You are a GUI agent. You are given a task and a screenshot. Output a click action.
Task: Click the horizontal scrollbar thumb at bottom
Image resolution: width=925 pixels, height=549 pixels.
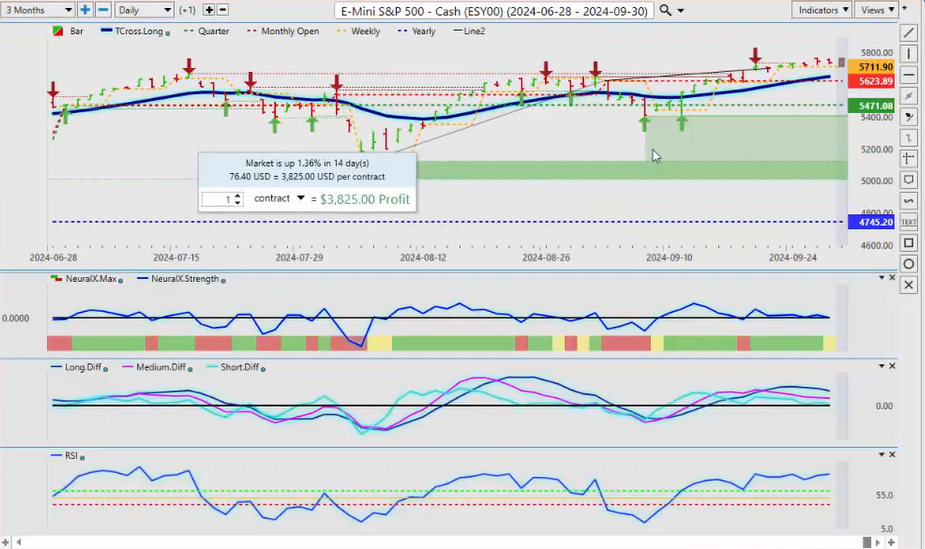(867, 542)
